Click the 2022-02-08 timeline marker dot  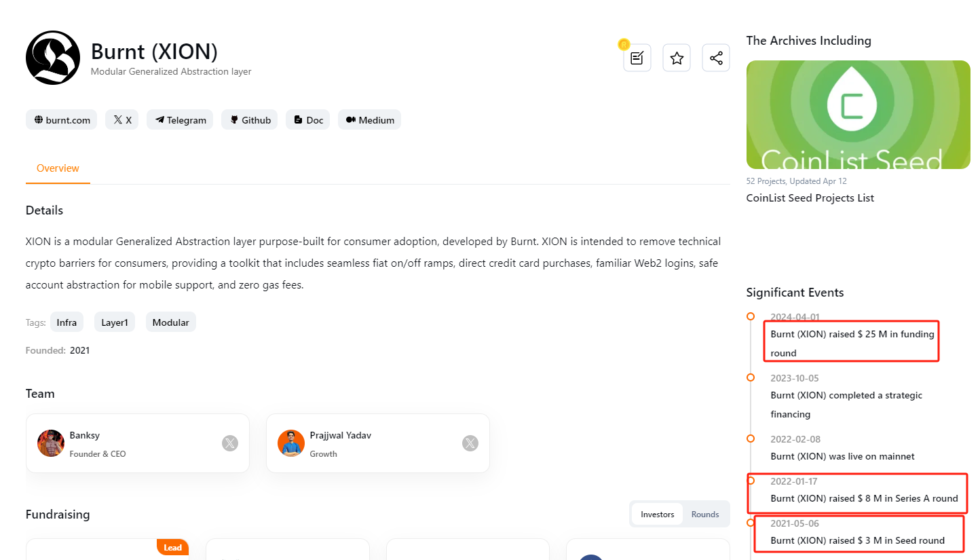pyautogui.click(x=751, y=438)
